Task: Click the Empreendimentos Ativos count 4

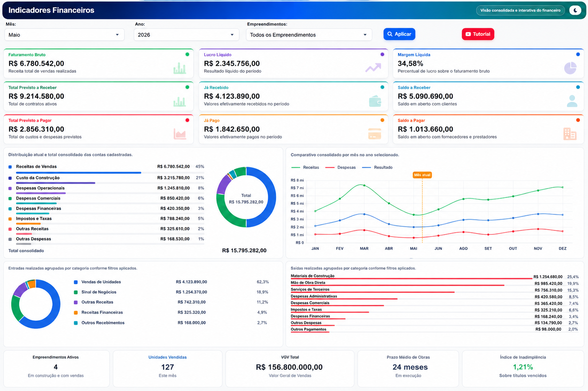Action: (56, 367)
